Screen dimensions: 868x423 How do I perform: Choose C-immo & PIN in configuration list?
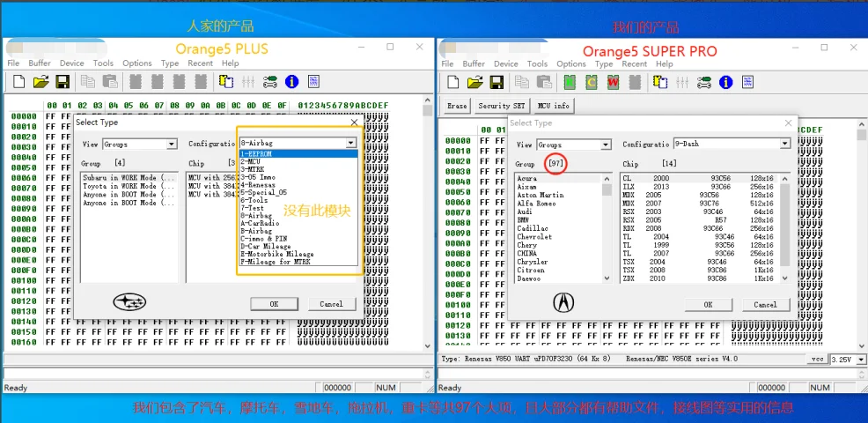coord(299,239)
